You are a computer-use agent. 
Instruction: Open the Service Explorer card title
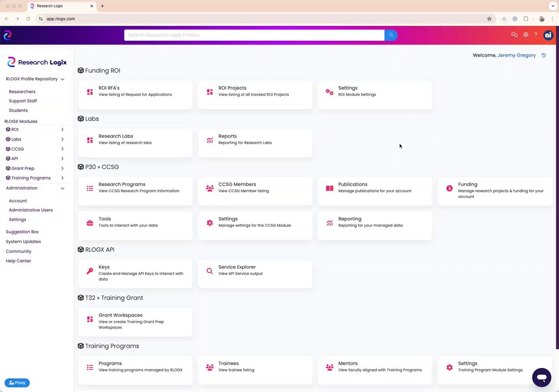237,267
